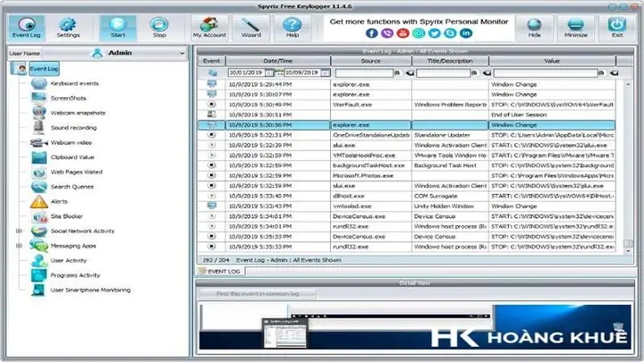This screenshot has width=644, height=362.
Task: Select the VMToolsHookProc.exe event row
Action: click(x=407, y=156)
